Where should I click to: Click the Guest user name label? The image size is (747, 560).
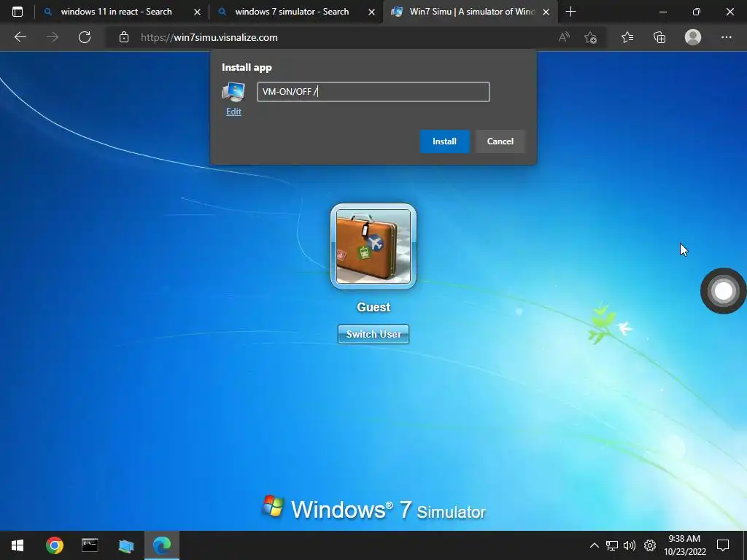[373, 307]
